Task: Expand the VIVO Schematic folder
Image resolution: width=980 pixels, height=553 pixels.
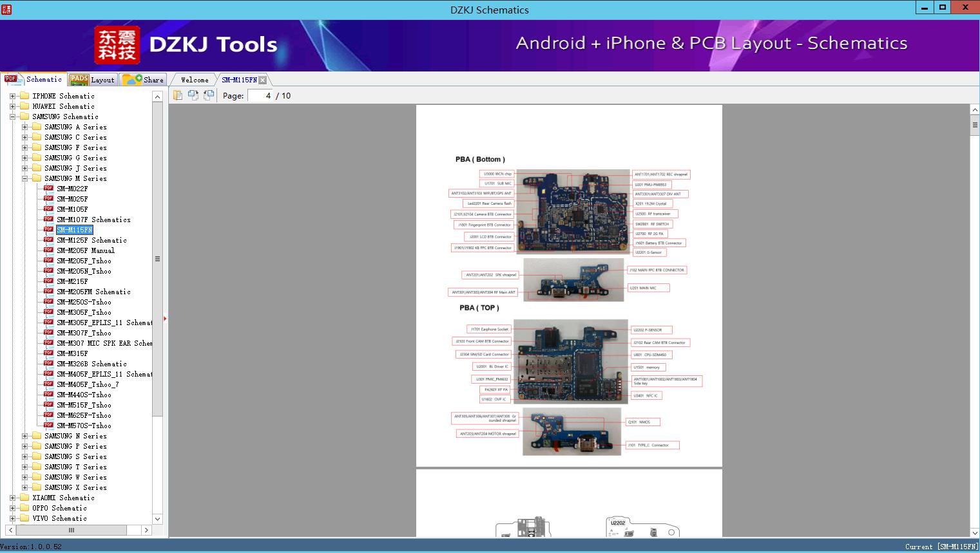Action: [12, 518]
